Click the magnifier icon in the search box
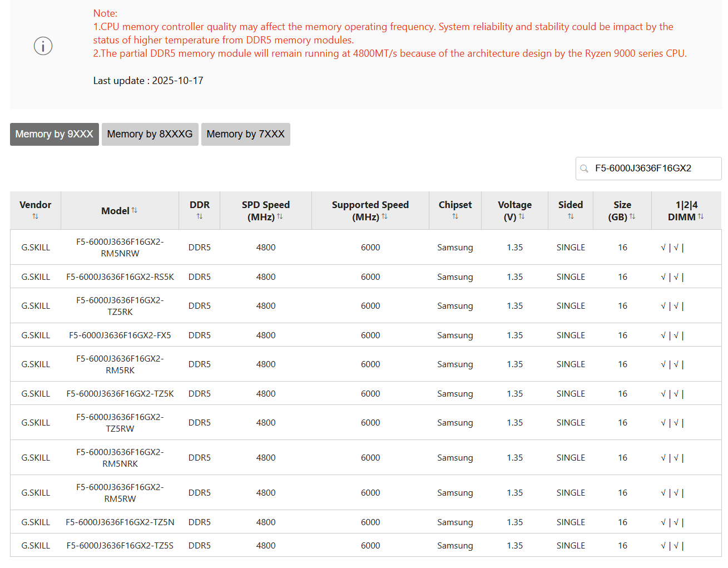 coord(584,169)
